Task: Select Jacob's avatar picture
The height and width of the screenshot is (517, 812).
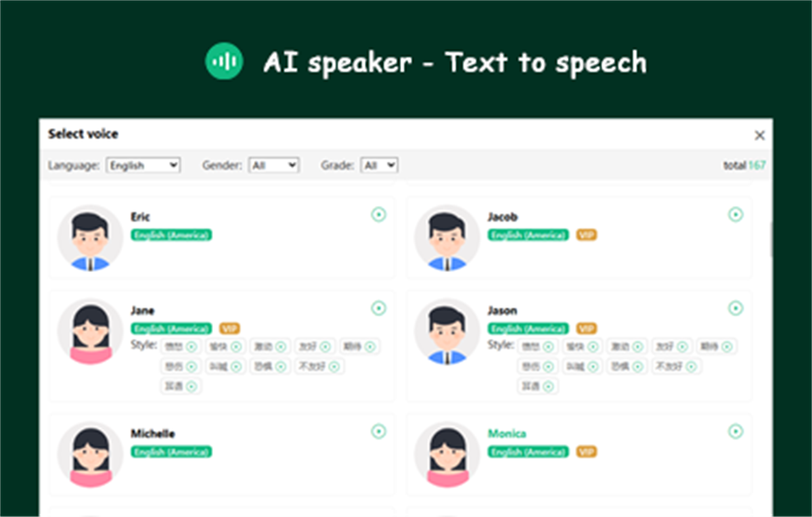Action: coord(447,238)
